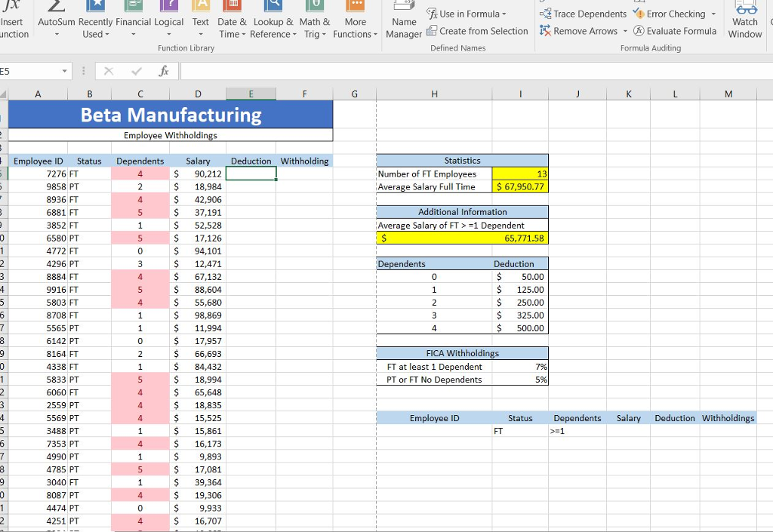
Task: Click Error Checking button
Action: 670,14
